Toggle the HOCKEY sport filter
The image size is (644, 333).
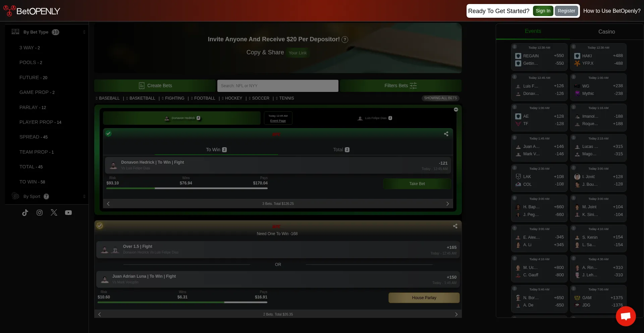coord(232,98)
